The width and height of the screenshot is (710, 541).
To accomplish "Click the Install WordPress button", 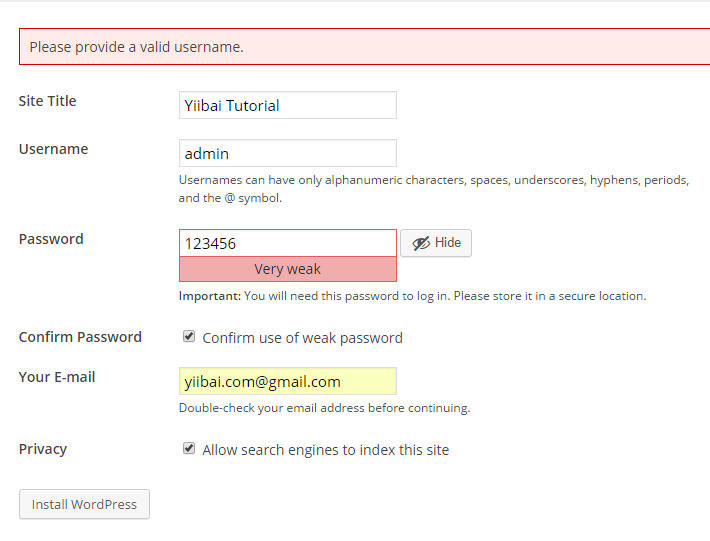I will coord(84,504).
